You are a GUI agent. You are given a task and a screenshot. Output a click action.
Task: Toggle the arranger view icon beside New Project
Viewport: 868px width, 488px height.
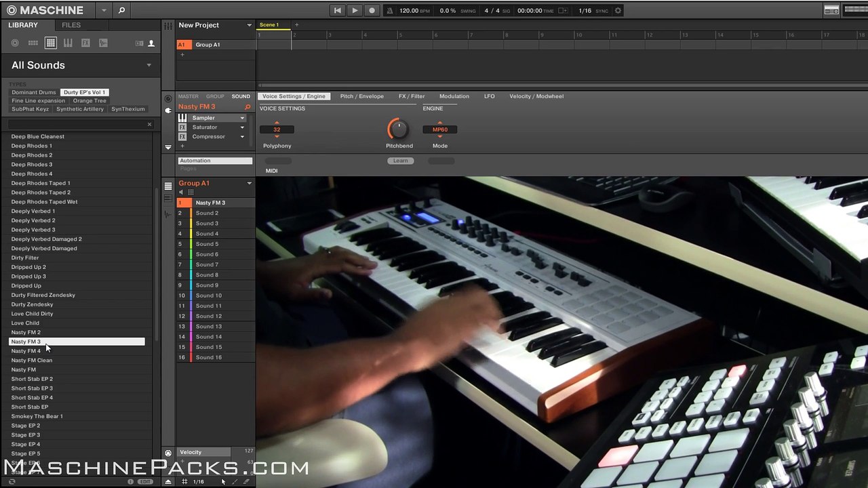167,26
